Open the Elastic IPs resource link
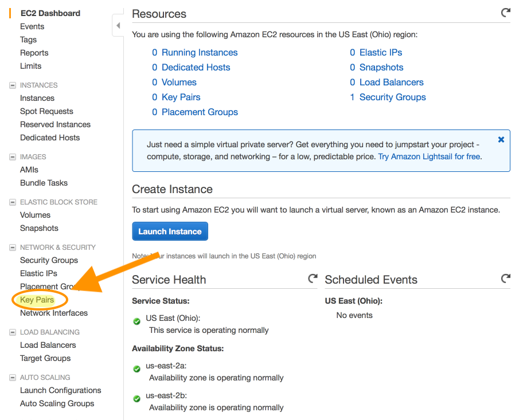519x420 pixels. [x=381, y=53]
